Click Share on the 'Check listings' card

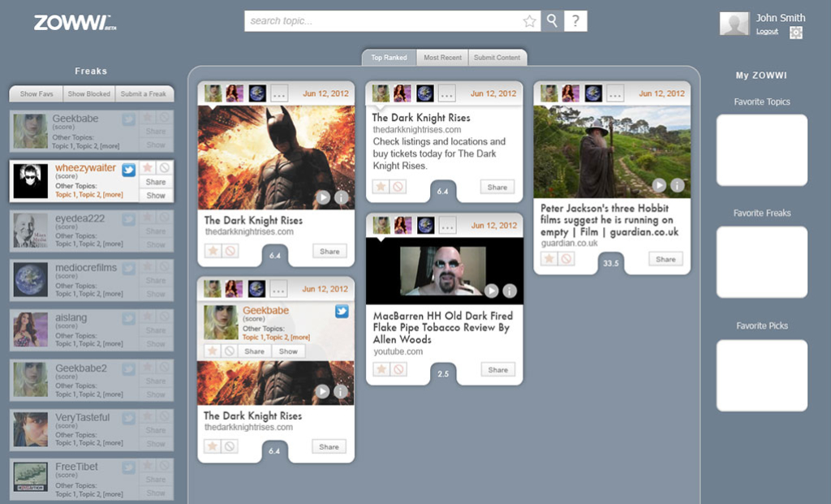click(x=497, y=187)
